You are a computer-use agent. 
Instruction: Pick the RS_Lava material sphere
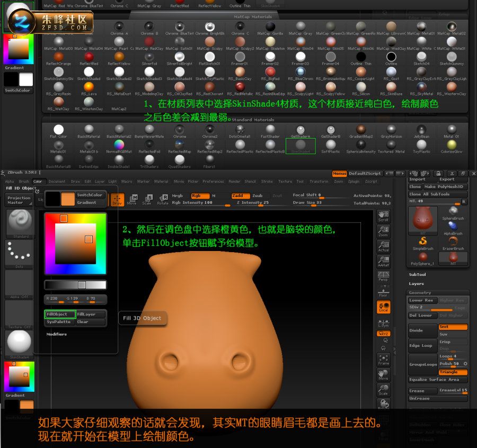tap(89, 89)
